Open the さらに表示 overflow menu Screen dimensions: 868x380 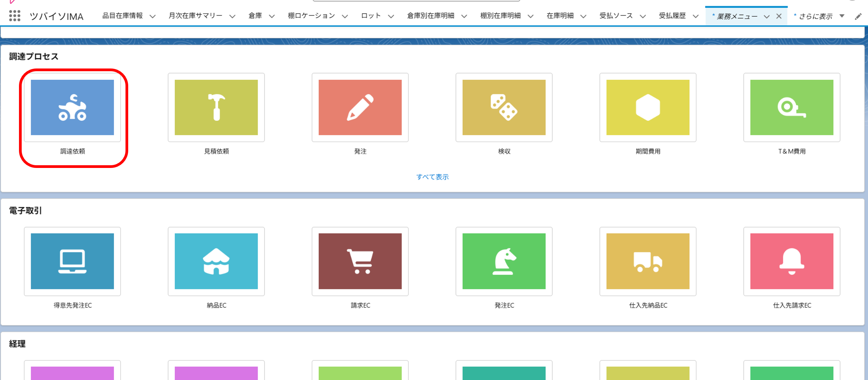(x=819, y=16)
